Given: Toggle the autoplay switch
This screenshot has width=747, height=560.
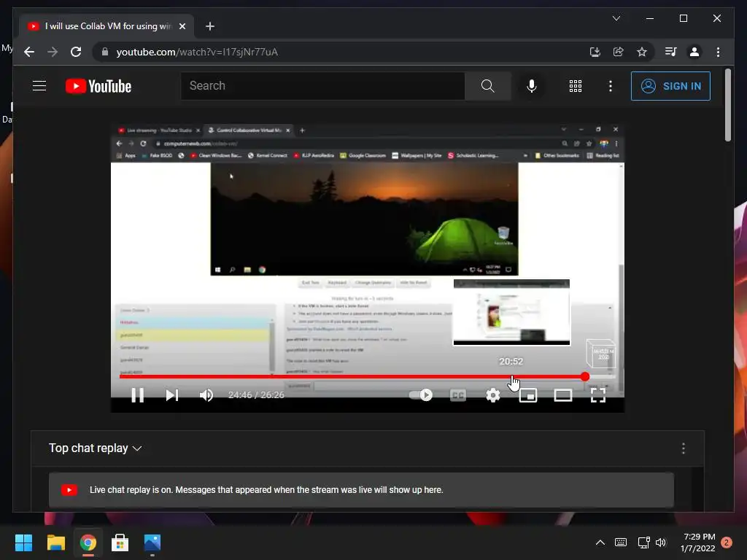Looking at the screenshot, I should coord(421,394).
